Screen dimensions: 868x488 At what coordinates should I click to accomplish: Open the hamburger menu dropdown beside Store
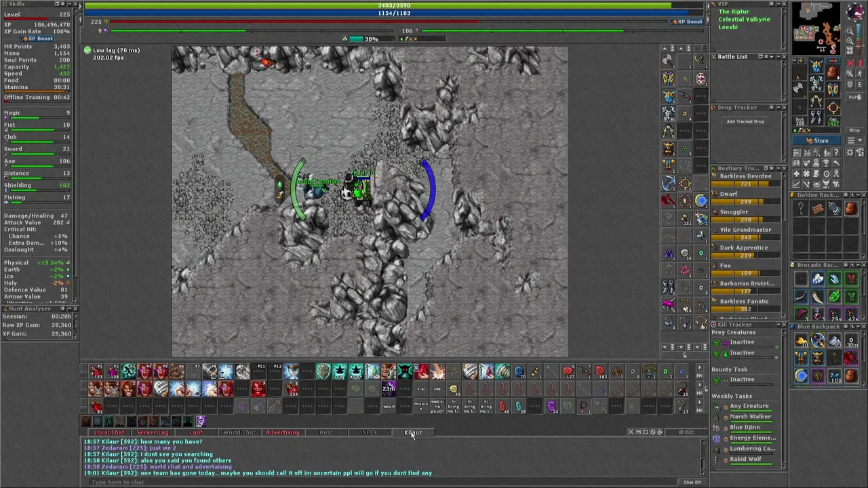tap(854, 140)
